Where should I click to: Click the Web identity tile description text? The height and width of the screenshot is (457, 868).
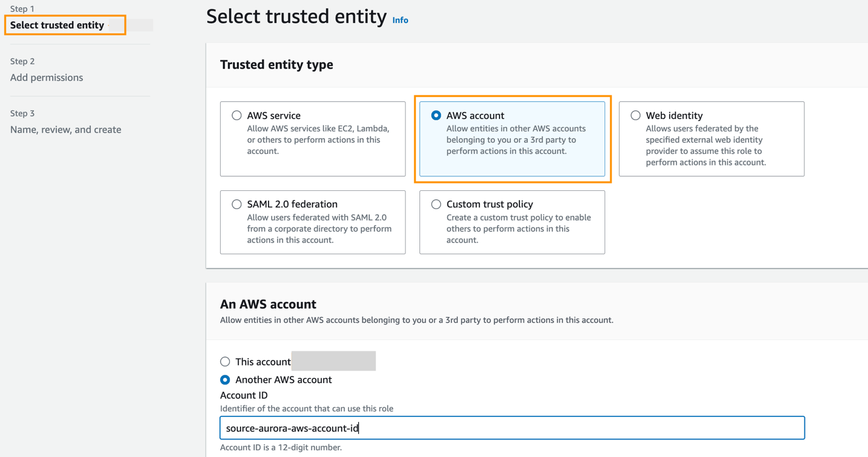point(706,145)
